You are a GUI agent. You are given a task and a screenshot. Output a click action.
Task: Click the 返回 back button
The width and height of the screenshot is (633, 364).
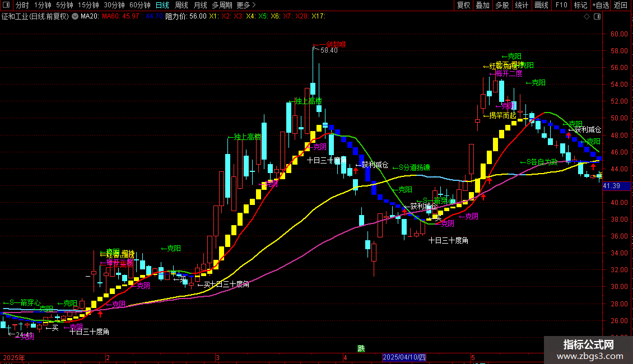[x=621, y=5]
